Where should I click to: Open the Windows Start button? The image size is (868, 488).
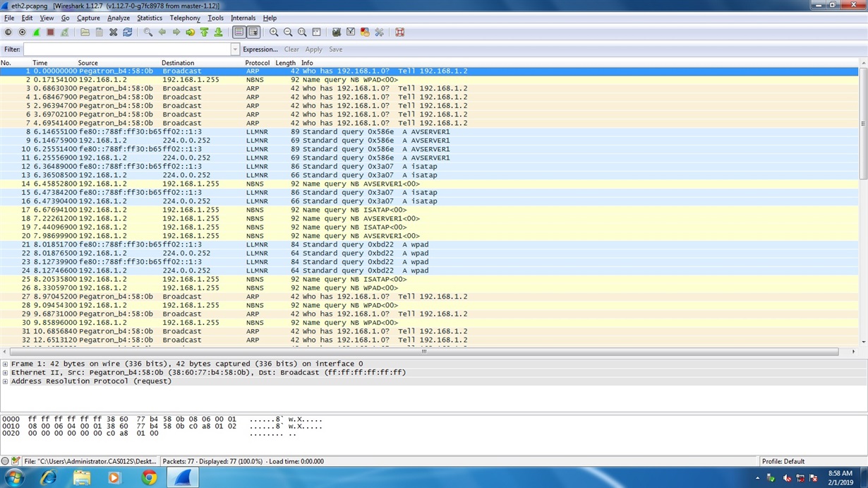coord(13,478)
